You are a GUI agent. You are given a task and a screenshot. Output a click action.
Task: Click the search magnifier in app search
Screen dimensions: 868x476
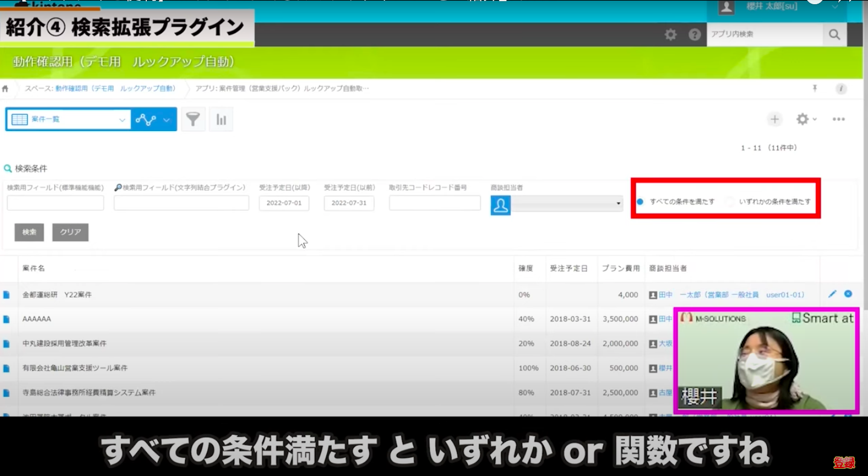coord(834,34)
